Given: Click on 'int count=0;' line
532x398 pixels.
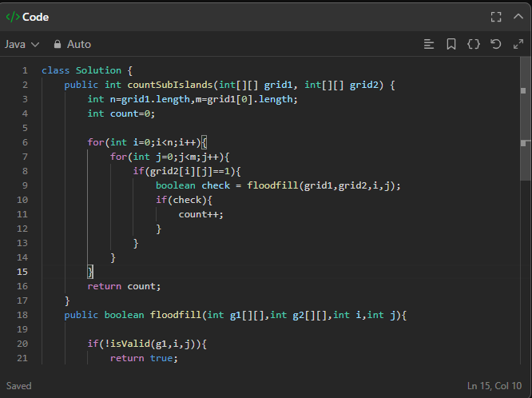Looking at the screenshot, I should coord(121,113).
